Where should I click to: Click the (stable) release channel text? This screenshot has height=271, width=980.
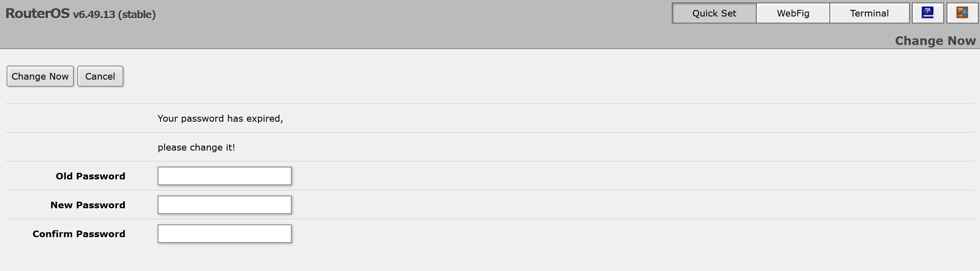pos(137,14)
